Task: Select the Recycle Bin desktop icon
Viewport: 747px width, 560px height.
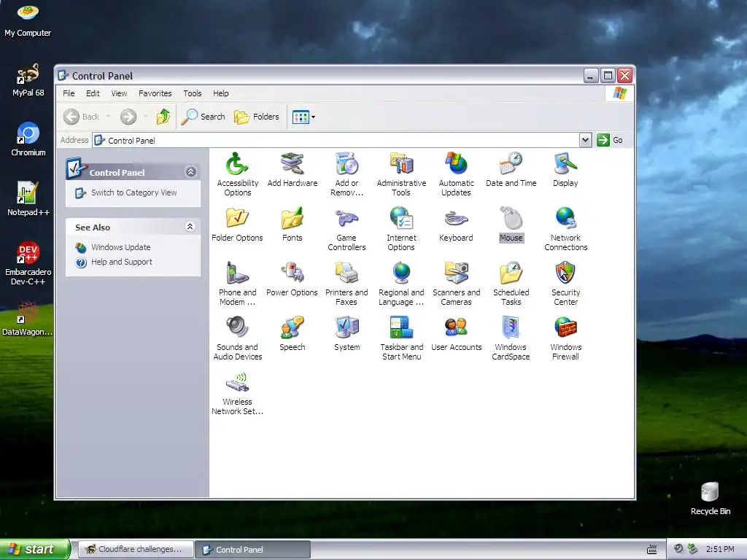Action: (x=710, y=499)
